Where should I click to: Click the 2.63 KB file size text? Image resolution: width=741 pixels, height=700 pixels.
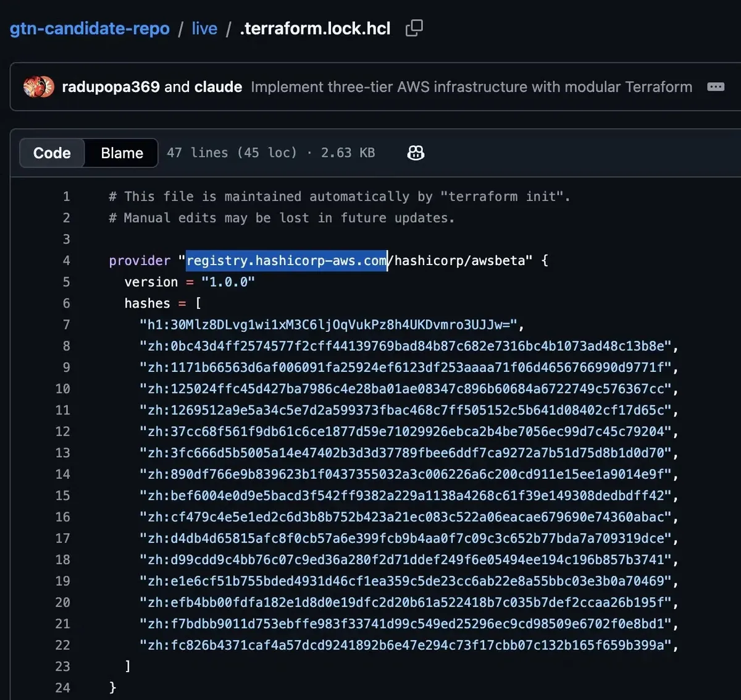[x=348, y=153]
